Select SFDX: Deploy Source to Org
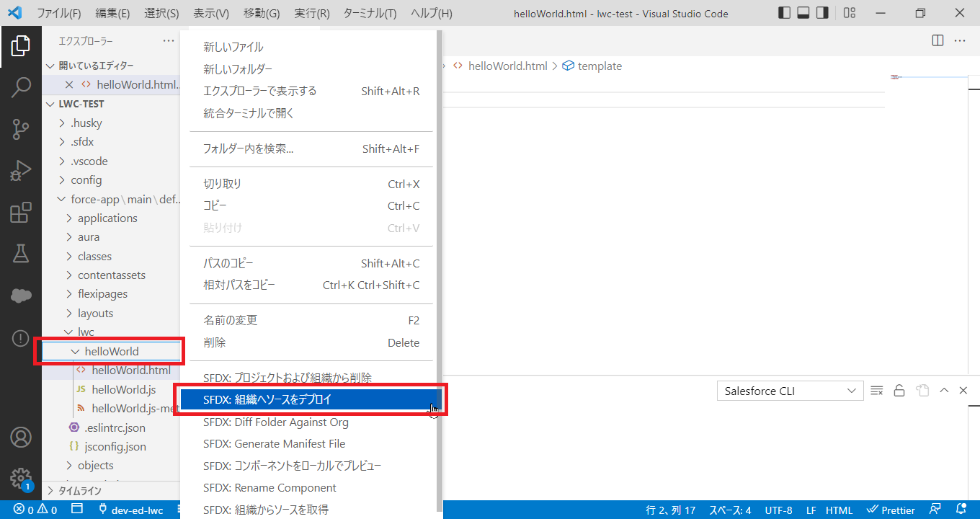Image resolution: width=980 pixels, height=519 pixels. tap(311, 399)
